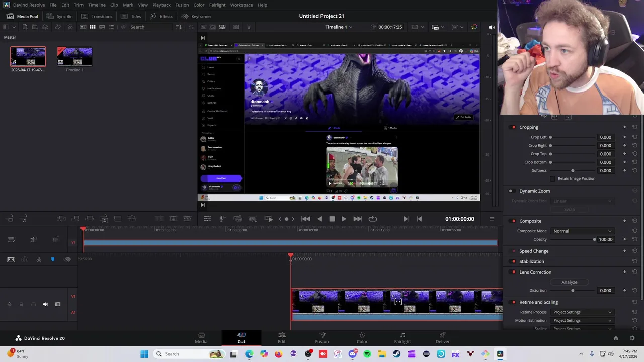644x362 pixels.
Task: Switch to the Color page
Action: coord(362,338)
